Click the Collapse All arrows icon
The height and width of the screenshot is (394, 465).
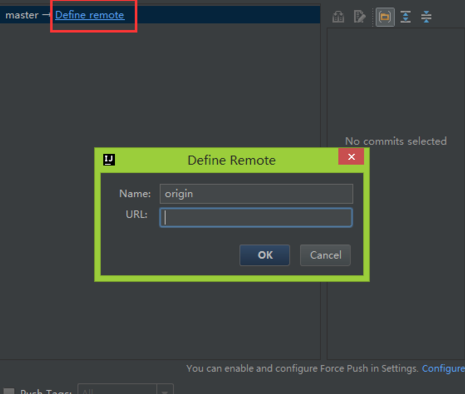click(426, 17)
